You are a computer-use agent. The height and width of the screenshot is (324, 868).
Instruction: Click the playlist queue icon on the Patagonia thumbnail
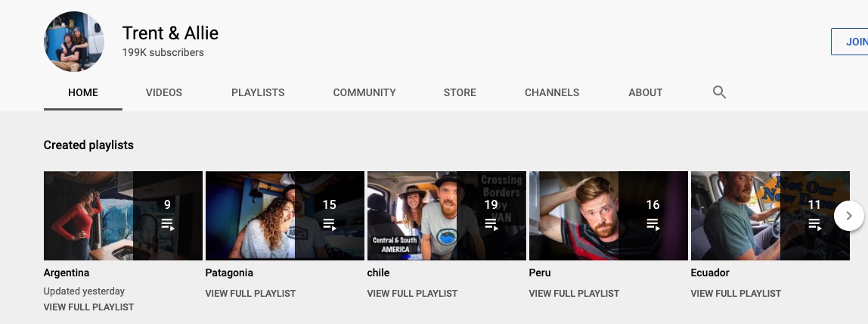[329, 224]
